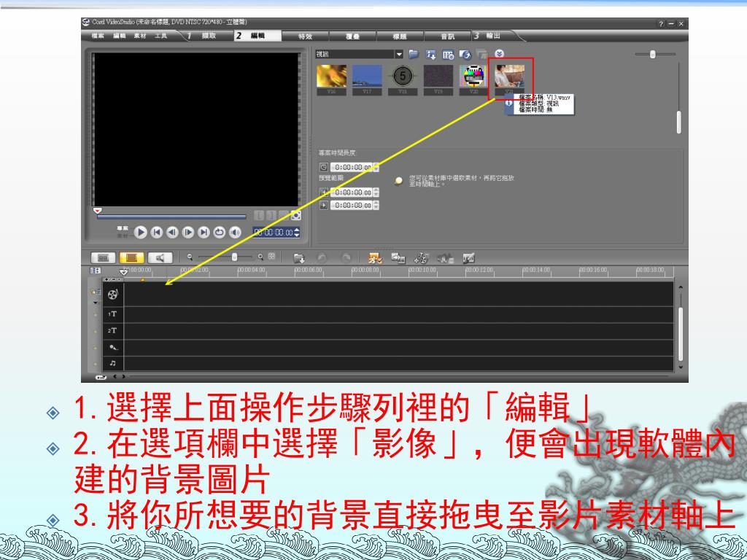Click the preview range start timecode
This screenshot has height=560, width=747.
tap(353, 192)
